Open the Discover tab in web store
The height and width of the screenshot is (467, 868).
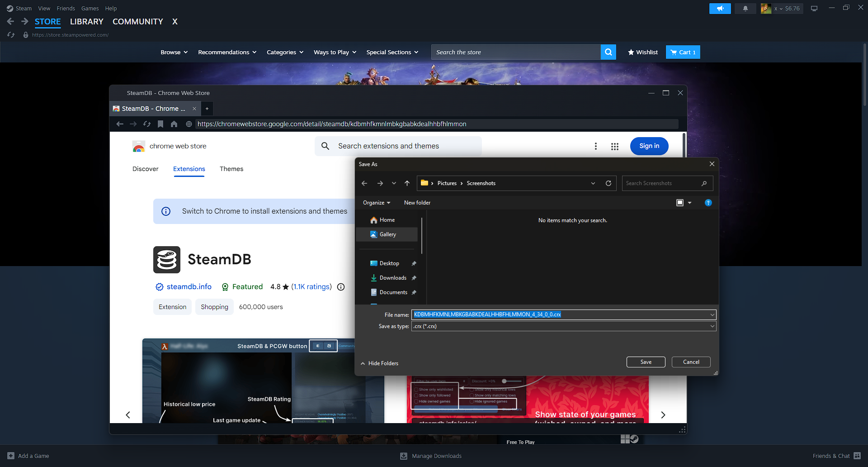click(146, 169)
